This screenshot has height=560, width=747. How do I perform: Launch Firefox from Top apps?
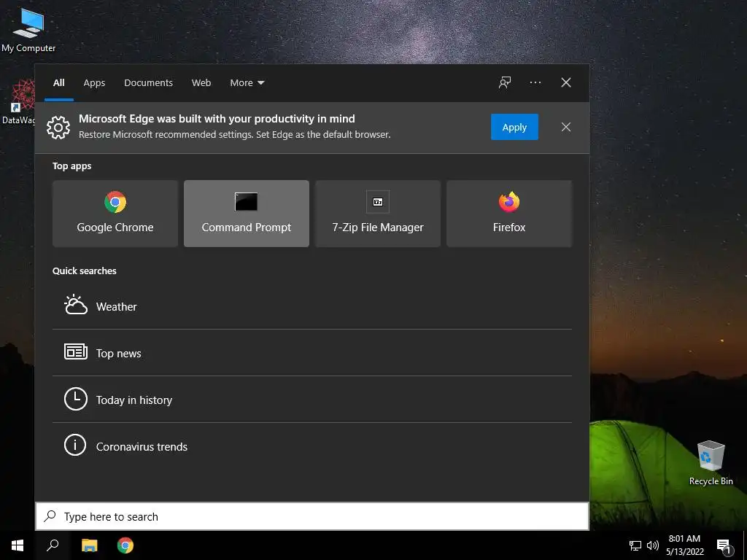point(508,214)
